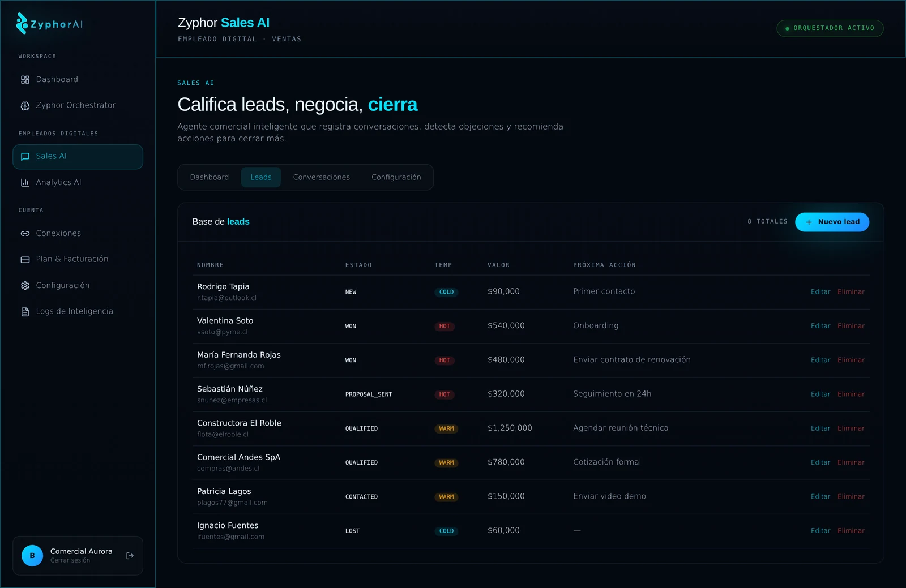Click the Nuevo lead button
This screenshot has width=906, height=588.
pos(832,222)
